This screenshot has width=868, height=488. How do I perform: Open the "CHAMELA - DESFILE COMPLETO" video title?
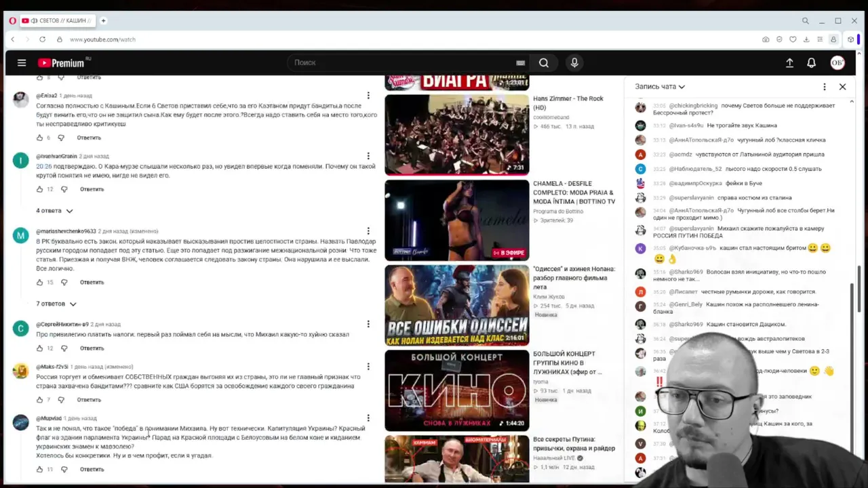click(x=574, y=192)
